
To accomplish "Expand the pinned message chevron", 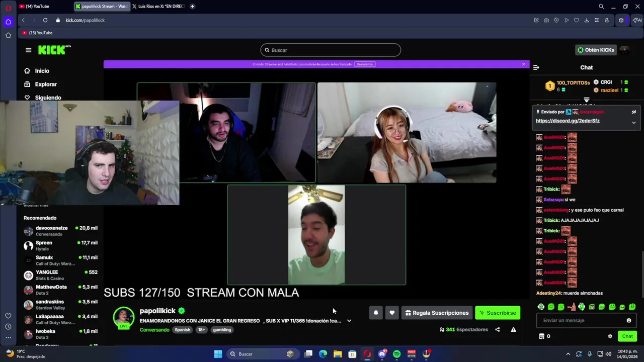I will pos(634,123).
